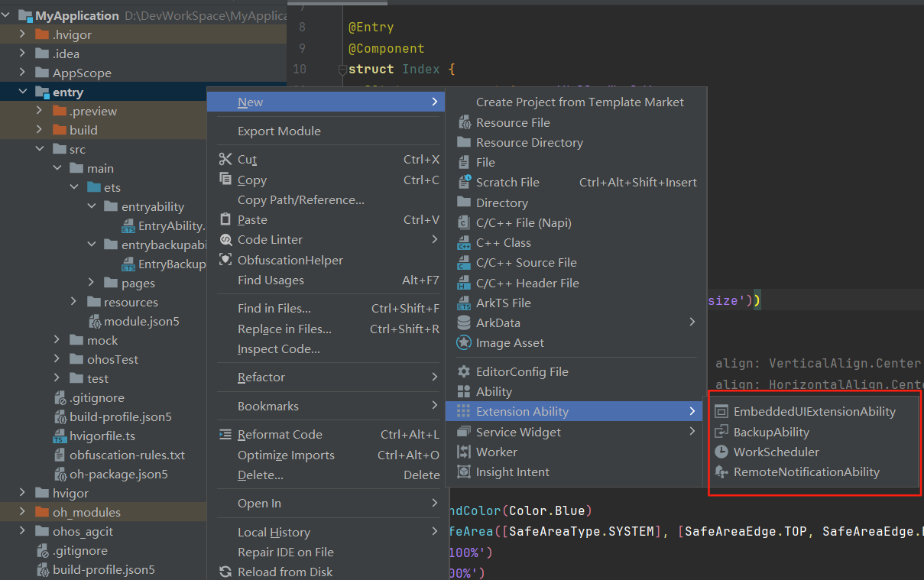Click the ObfuscationHelper icon
924x580 pixels.
click(225, 260)
